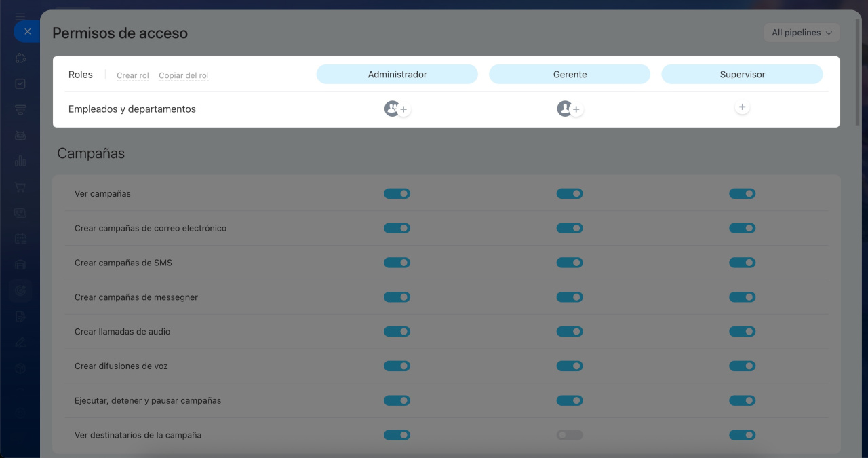868x458 pixels.
Task: Toggle Ver campañas for Gerente
Action: tap(570, 193)
